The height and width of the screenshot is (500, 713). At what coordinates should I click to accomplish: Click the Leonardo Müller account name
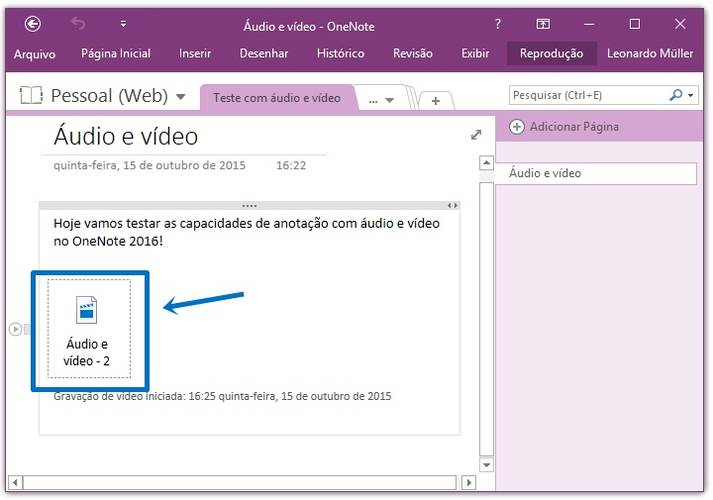650,53
